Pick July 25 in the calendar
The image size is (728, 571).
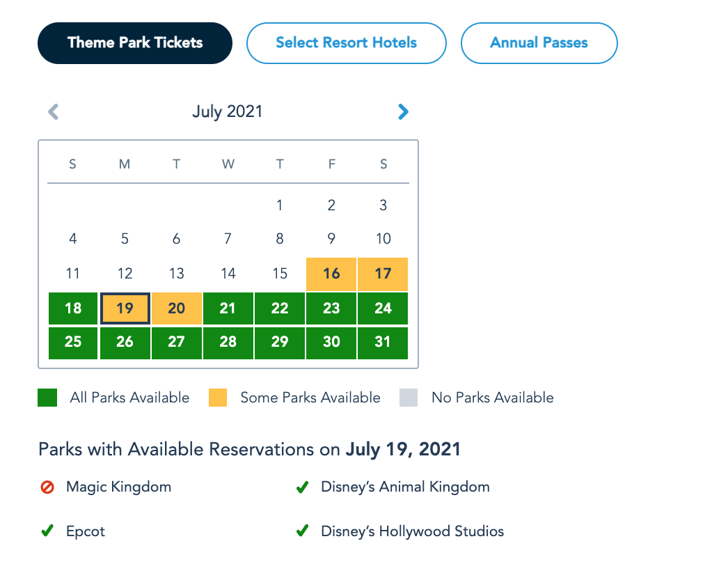pos(73,342)
